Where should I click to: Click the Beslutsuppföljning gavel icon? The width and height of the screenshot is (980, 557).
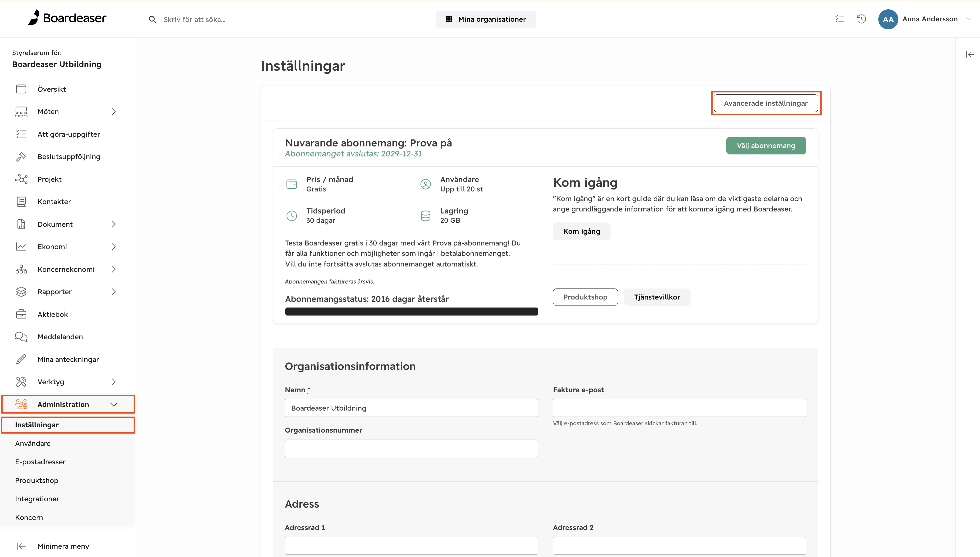point(21,156)
